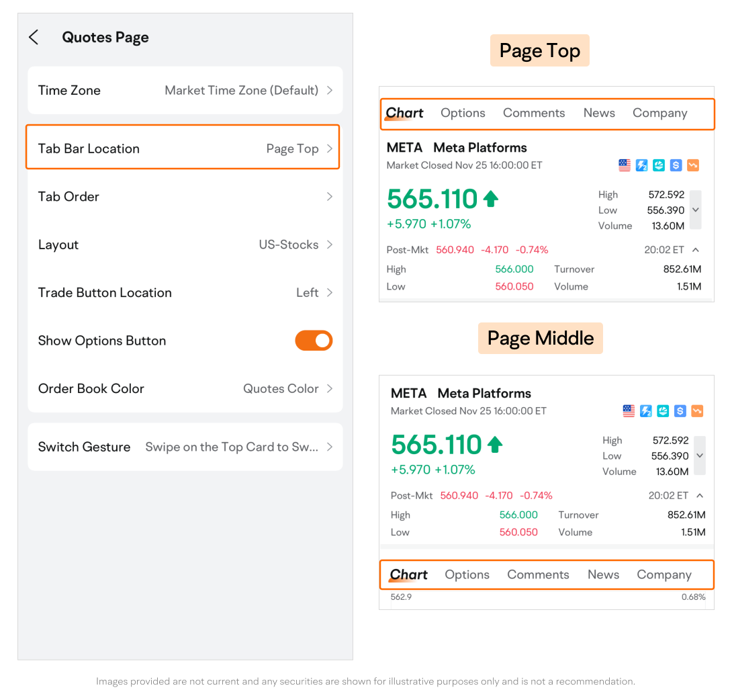Click lightning bolt icon in Page Top preview
The height and width of the screenshot is (700, 732).
click(641, 165)
